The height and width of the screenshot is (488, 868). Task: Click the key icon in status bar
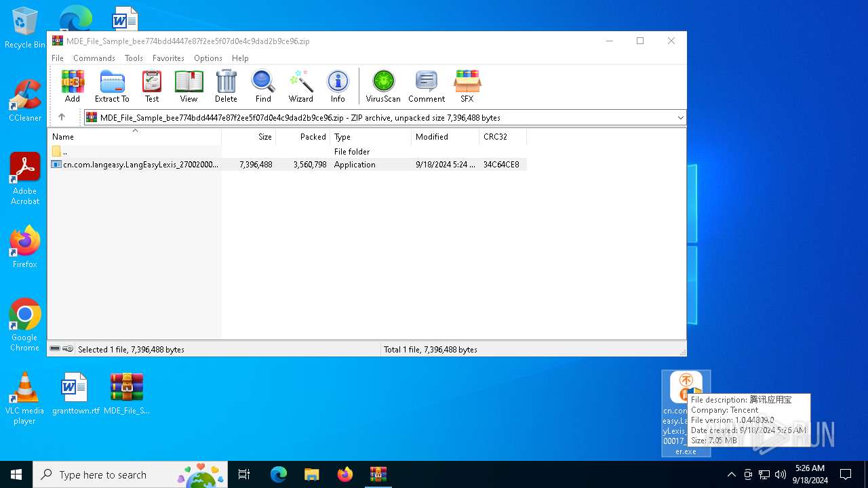pyautogui.click(x=68, y=349)
